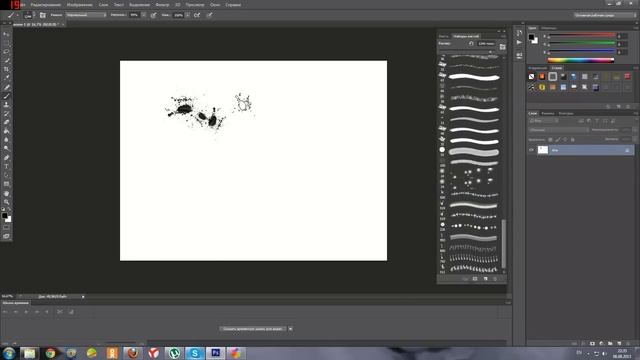Select the Brush tool in toolbox
640x360 pixels.
pos(6,96)
